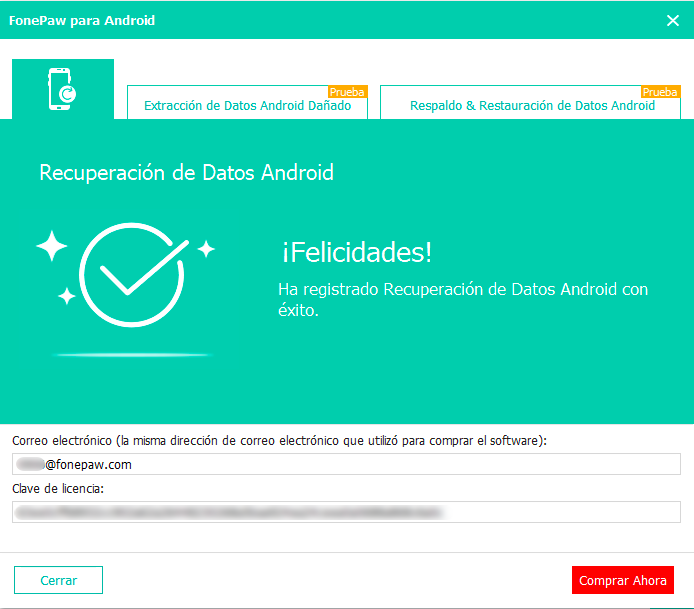
Task: Focus the Correo electrónico input field
Action: coord(346,464)
